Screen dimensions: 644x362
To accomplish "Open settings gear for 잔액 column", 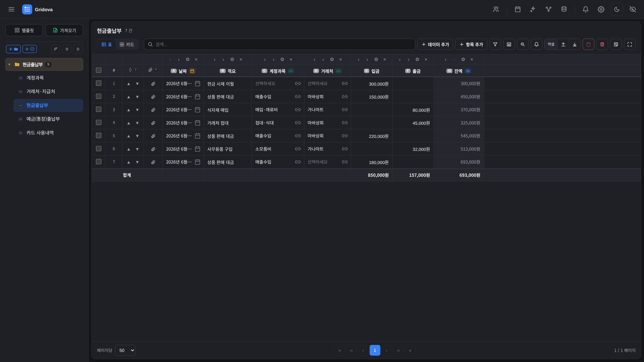I will tap(463, 59).
